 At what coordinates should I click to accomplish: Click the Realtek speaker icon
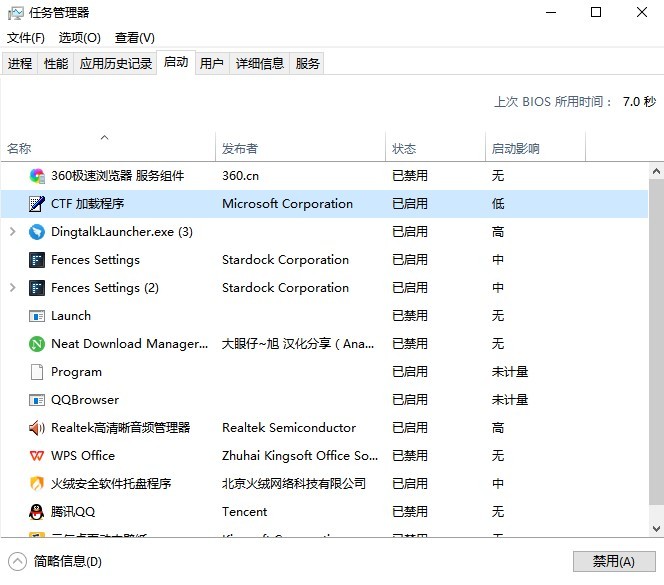pos(37,428)
